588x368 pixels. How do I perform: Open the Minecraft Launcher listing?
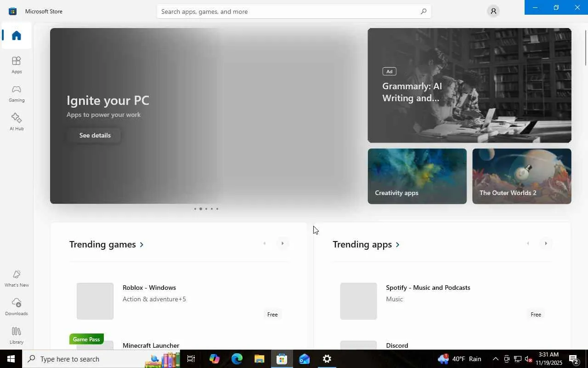click(x=151, y=345)
